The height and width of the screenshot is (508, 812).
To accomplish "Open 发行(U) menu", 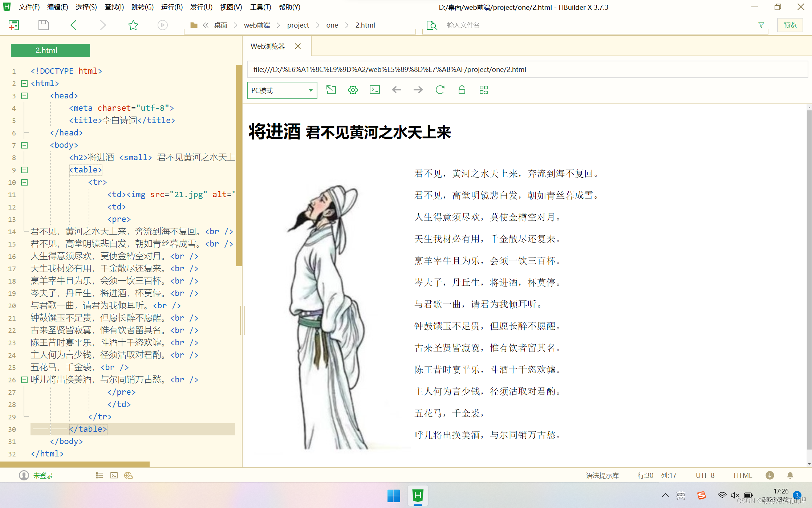I will point(201,7).
